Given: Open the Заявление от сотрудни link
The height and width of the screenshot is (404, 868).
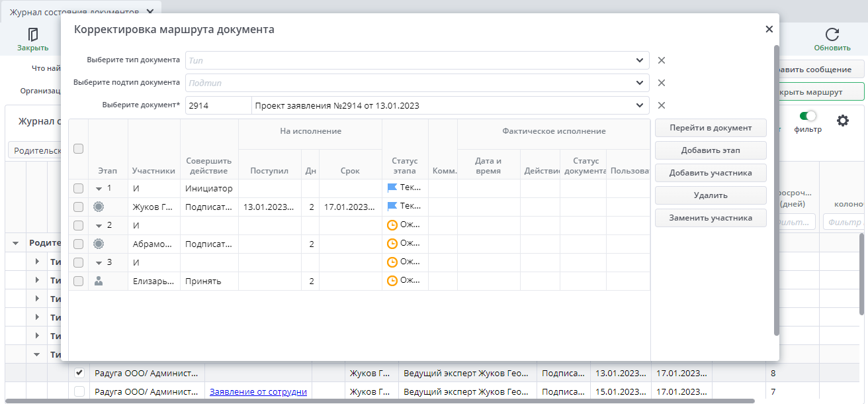Looking at the screenshot, I should point(258,391).
